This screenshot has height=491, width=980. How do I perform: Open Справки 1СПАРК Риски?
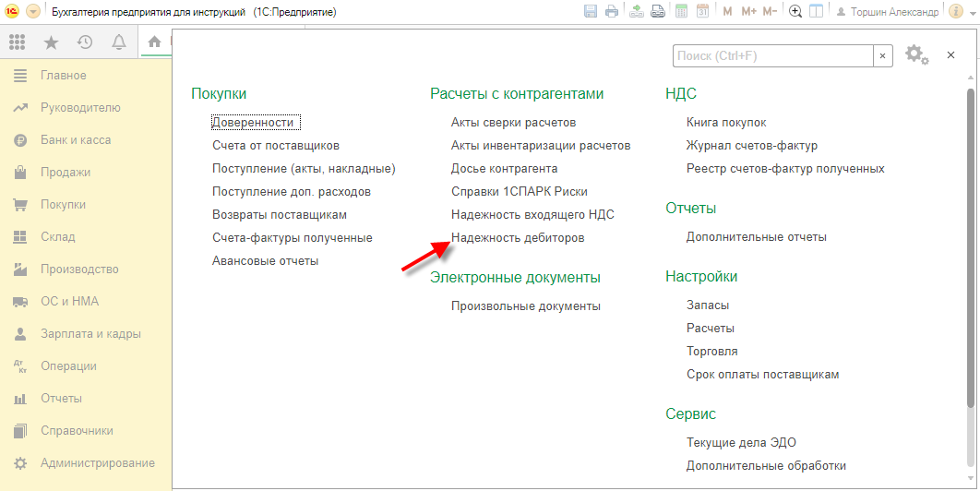click(x=520, y=192)
